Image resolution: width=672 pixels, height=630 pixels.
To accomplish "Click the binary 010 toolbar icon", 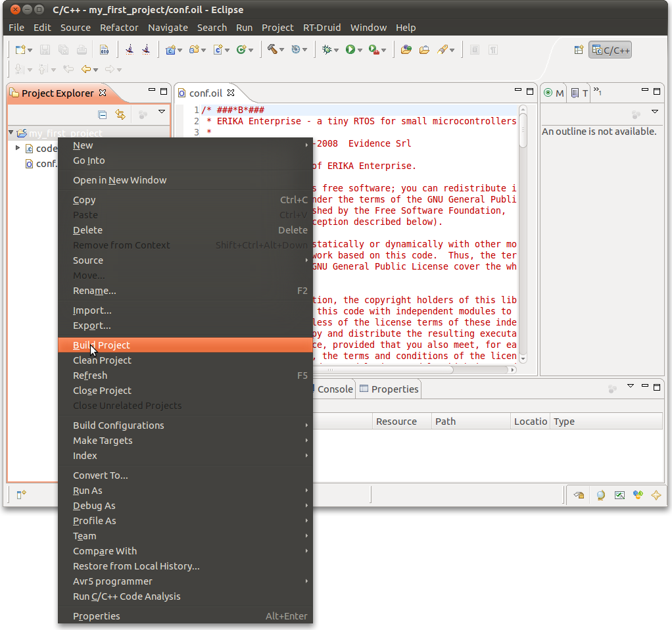I will (104, 50).
